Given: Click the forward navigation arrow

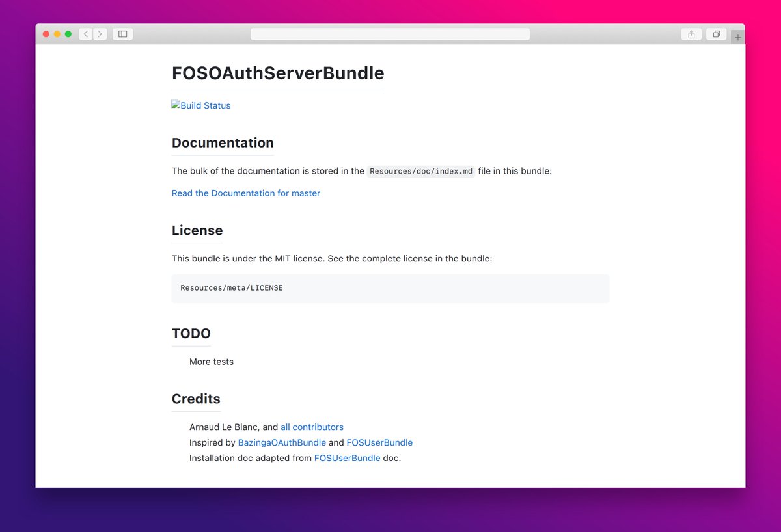Looking at the screenshot, I should [100, 34].
